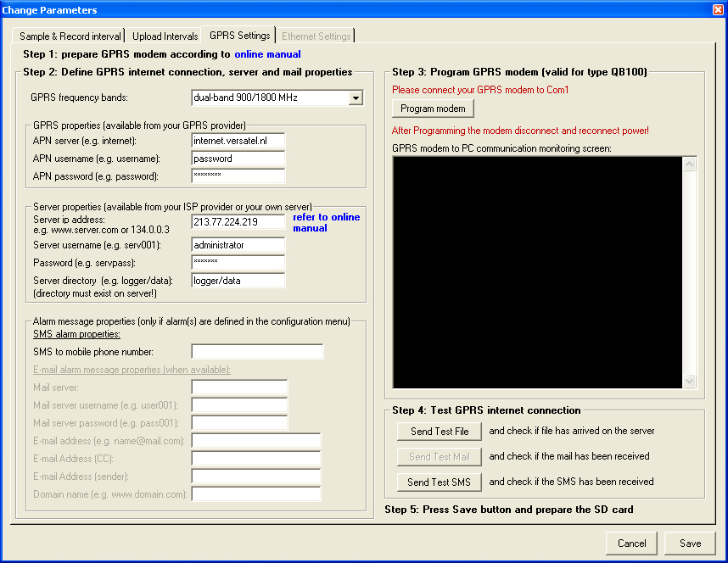This screenshot has height=563, width=728.
Task: Click the APN server input field
Action: pos(238,141)
